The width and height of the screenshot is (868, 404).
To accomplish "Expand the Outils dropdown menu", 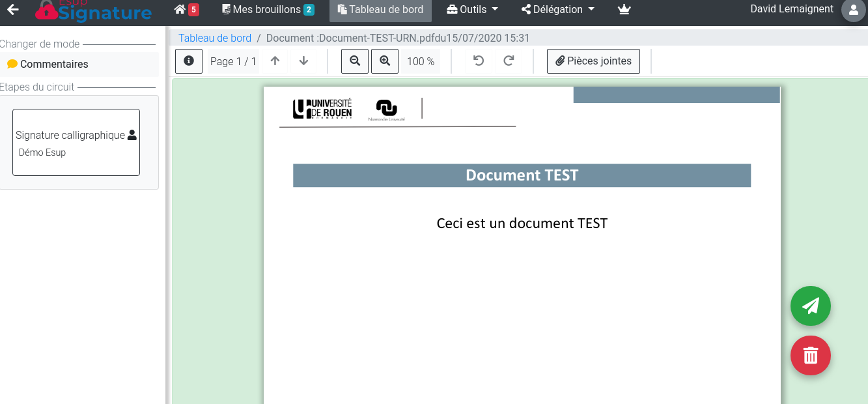I will 472,10.
